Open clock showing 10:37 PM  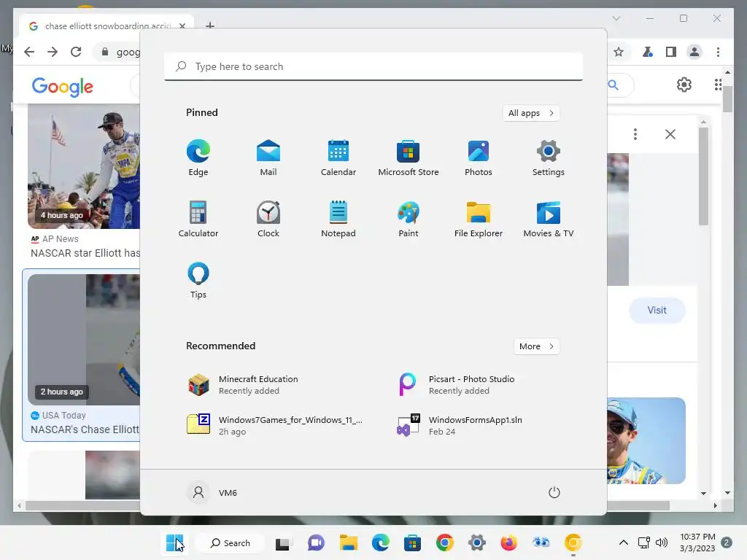click(x=697, y=542)
